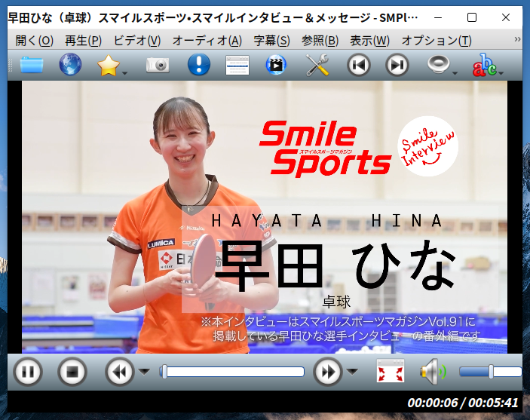
Task: Open the video/TV clapperboard icon
Action: 276,64
